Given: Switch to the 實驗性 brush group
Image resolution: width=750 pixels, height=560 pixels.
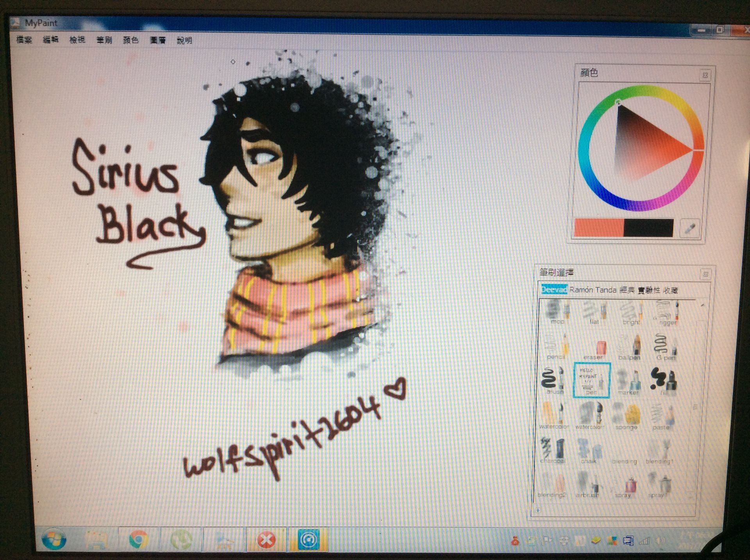Looking at the screenshot, I should [x=649, y=290].
